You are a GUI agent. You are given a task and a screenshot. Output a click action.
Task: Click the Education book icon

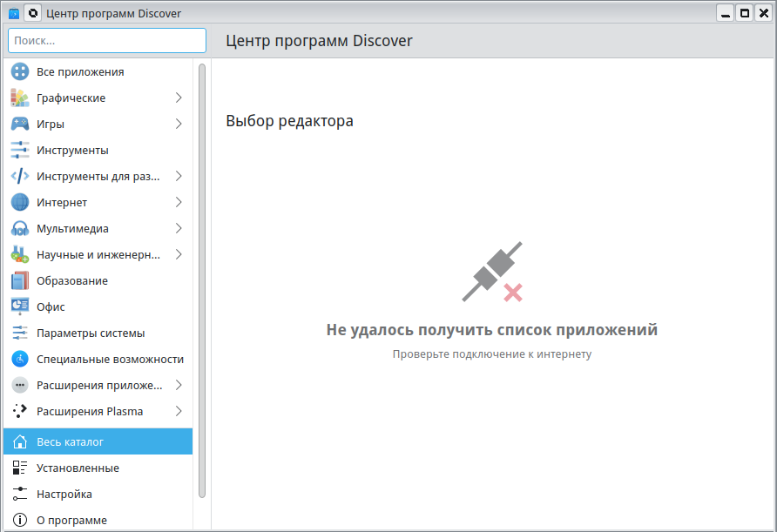coord(20,281)
